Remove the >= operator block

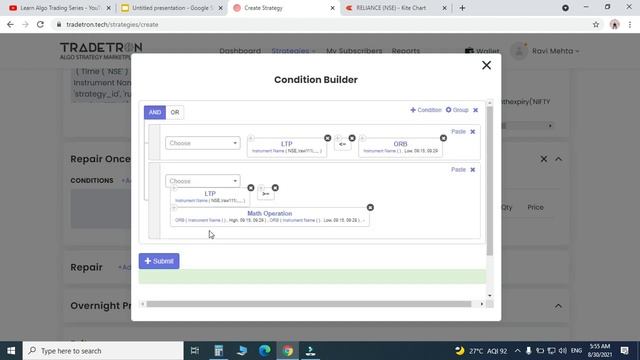click(x=275, y=188)
